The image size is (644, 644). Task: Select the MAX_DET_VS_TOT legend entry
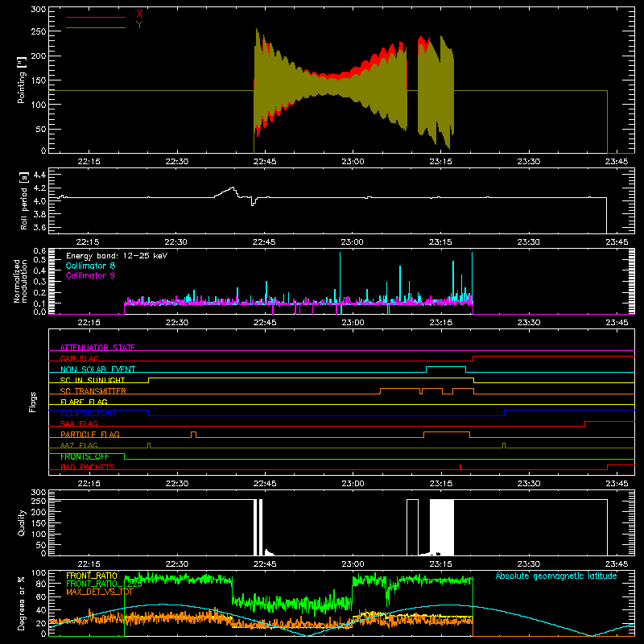click(x=99, y=592)
